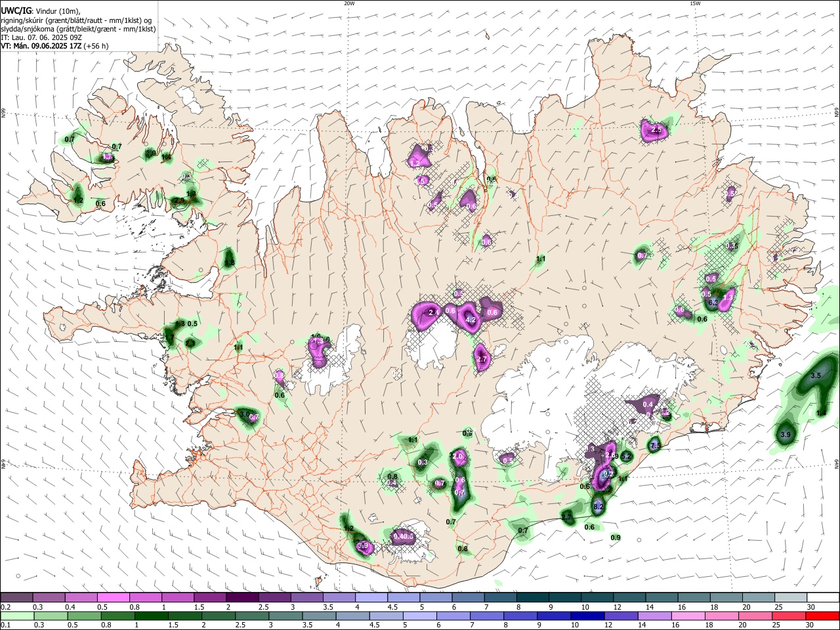Click the 'VT: Mán. 09.06.2025 17Z (+56 h)' line
Viewport: 840px width, 630px height.
(55, 46)
